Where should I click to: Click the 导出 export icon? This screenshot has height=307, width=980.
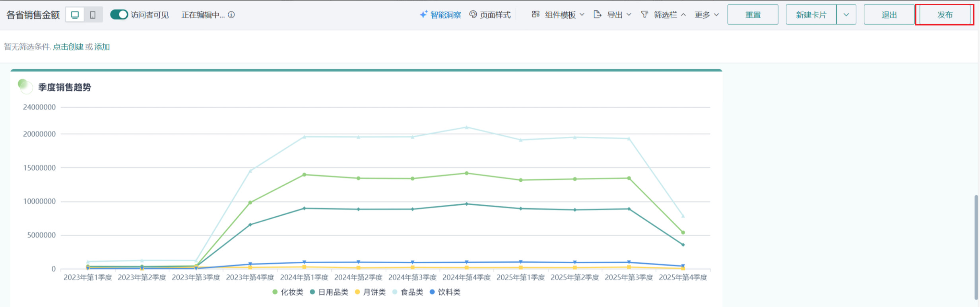tap(597, 14)
